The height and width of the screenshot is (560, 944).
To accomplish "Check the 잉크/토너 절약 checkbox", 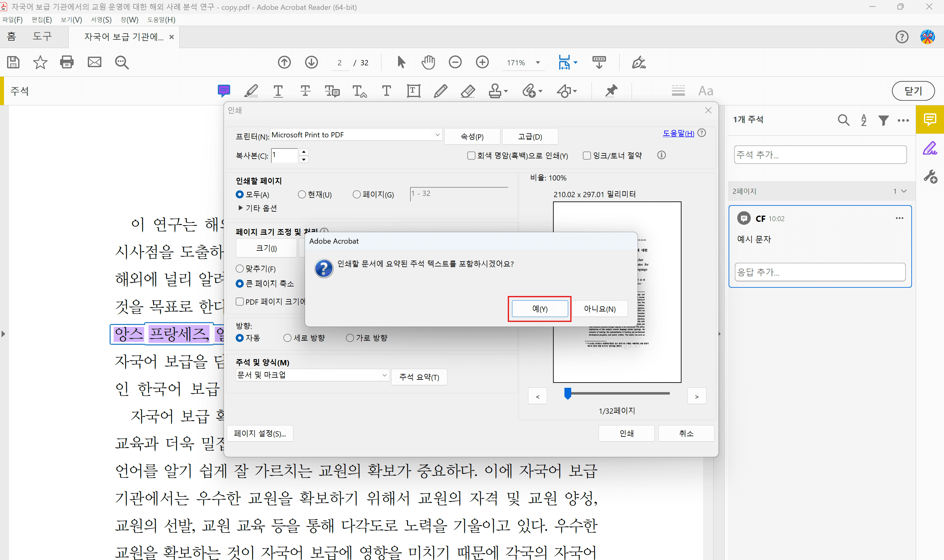I will pyautogui.click(x=587, y=156).
